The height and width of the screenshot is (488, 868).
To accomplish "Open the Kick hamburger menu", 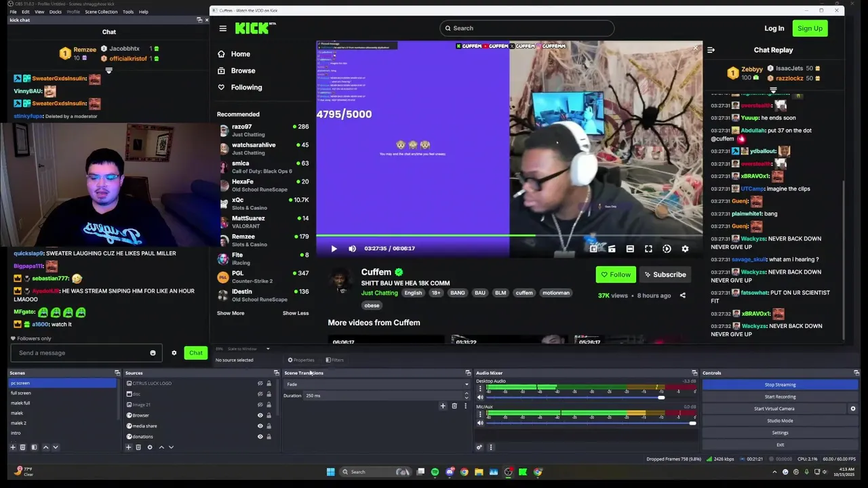I will [x=222, y=28].
